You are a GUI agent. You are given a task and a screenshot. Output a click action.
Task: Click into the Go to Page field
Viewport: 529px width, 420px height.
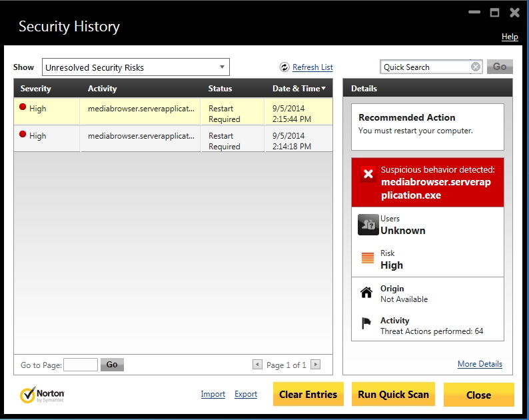(80, 365)
